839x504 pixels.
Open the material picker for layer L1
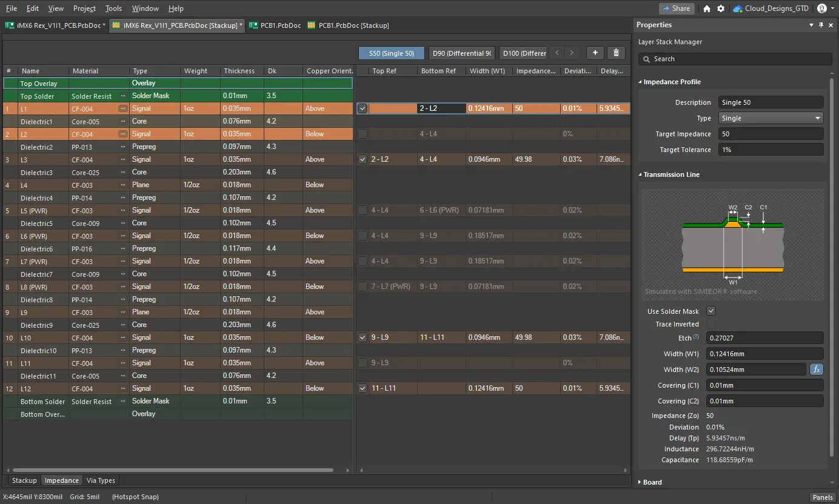click(x=123, y=108)
